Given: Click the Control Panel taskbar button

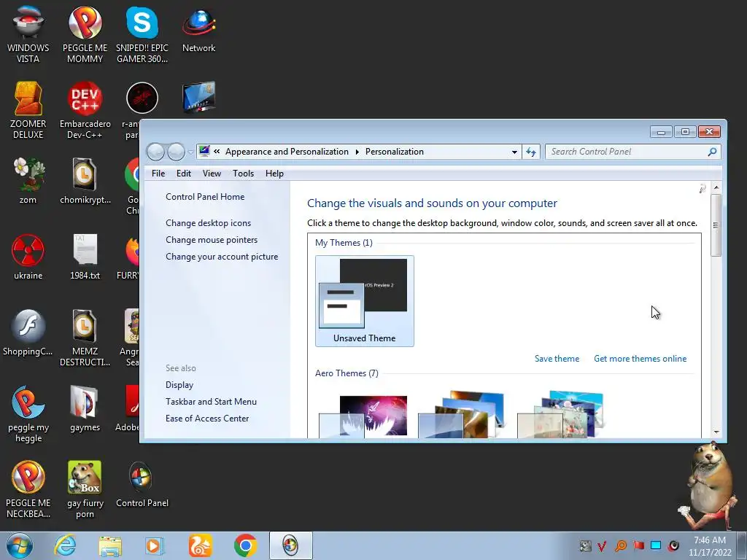Looking at the screenshot, I should click(x=290, y=545).
